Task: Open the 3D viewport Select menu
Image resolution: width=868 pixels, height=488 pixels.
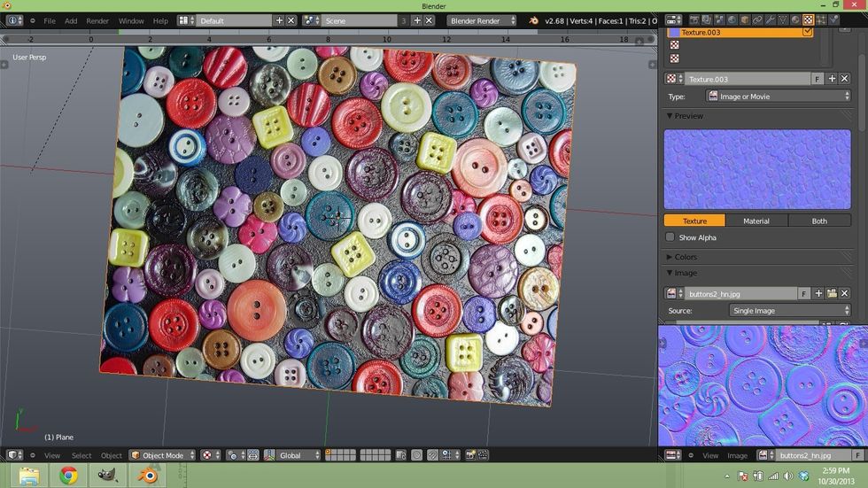Action: (x=81, y=455)
